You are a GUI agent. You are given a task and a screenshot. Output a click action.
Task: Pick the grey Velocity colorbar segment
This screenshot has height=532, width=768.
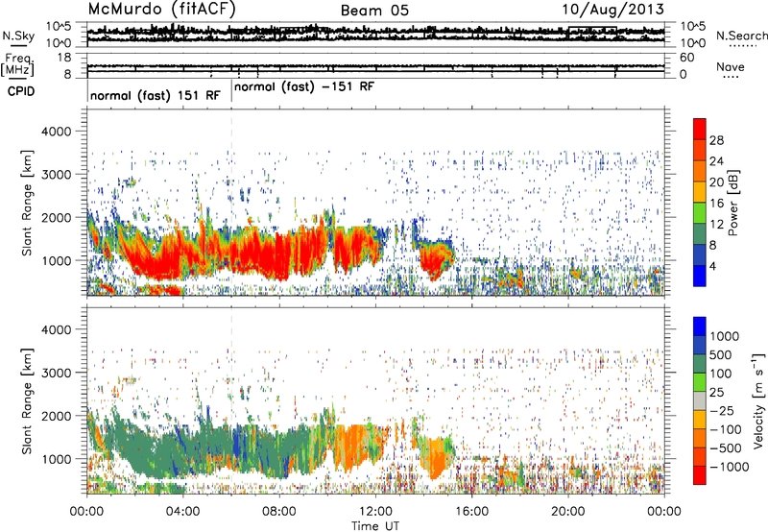tap(700, 401)
